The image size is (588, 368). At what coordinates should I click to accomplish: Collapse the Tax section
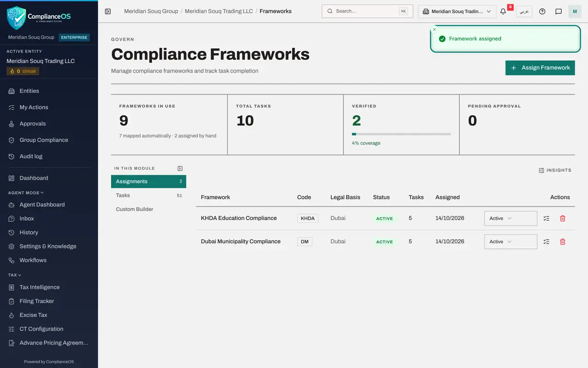pos(15,275)
